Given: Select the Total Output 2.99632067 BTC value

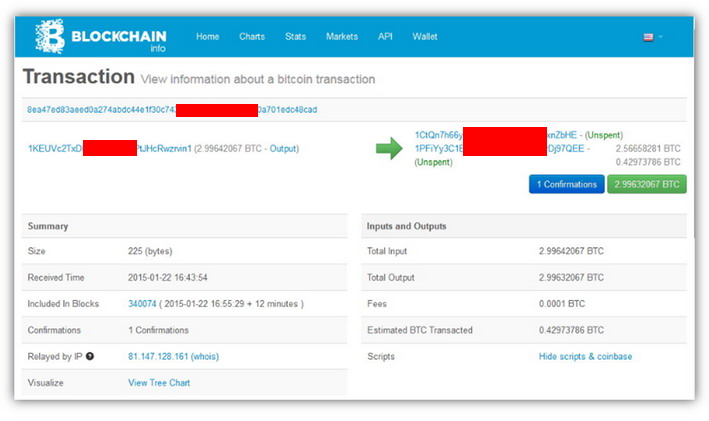Looking at the screenshot, I should (x=571, y=277).
